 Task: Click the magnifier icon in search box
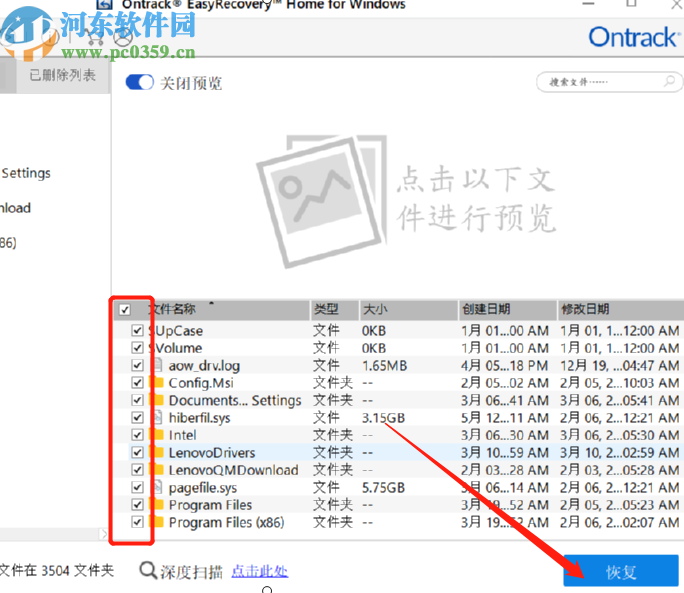[x=669, y=81]
